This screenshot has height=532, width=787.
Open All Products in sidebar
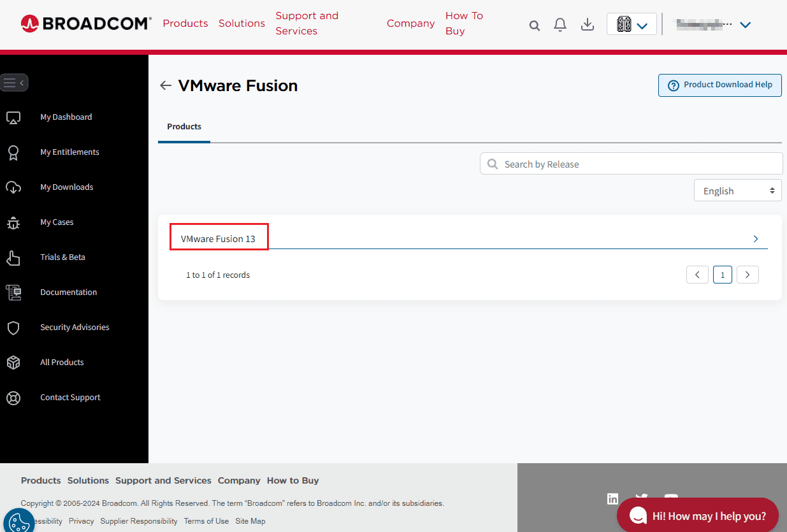tap(62, 363)
